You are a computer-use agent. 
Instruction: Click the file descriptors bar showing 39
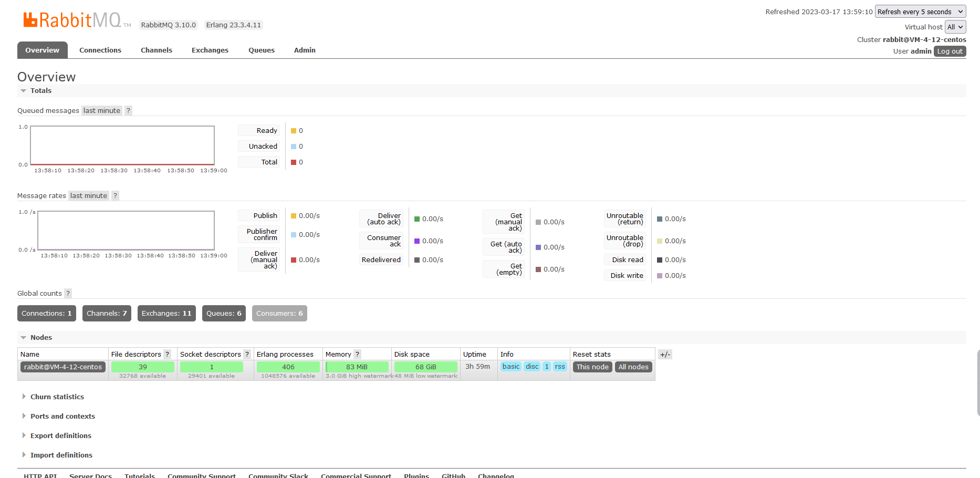(143, 367)
